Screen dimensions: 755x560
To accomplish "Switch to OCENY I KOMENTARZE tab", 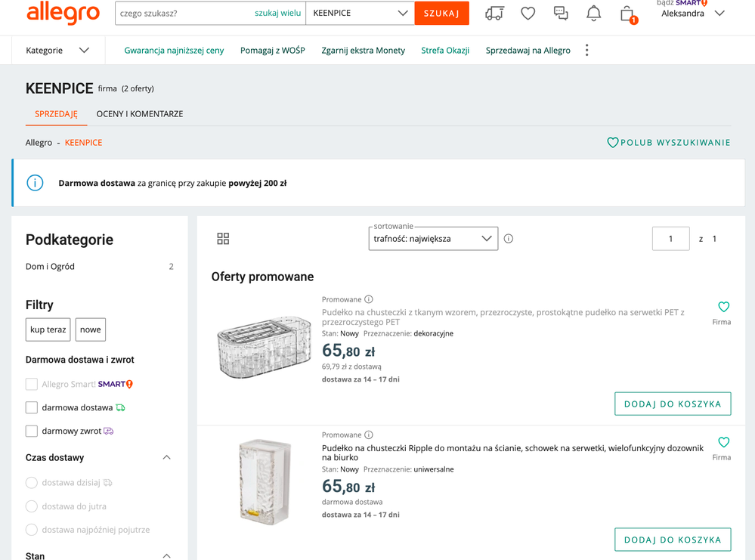I will tap(140, 114).
